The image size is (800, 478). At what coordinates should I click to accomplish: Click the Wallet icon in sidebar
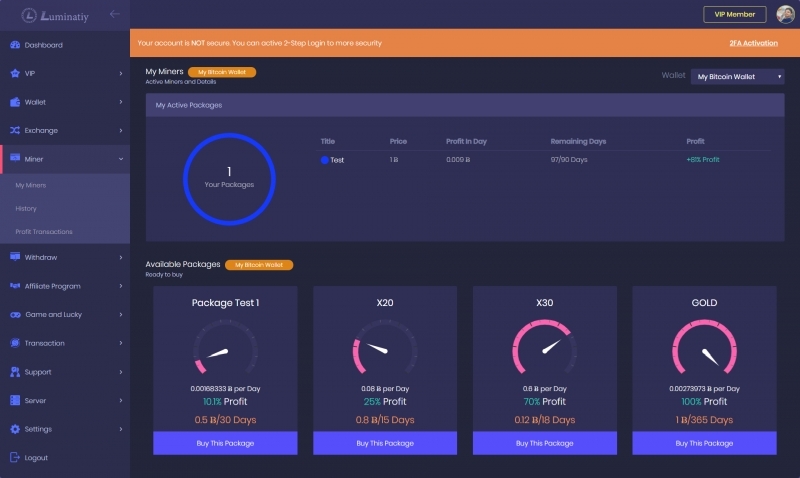(15, 102)
